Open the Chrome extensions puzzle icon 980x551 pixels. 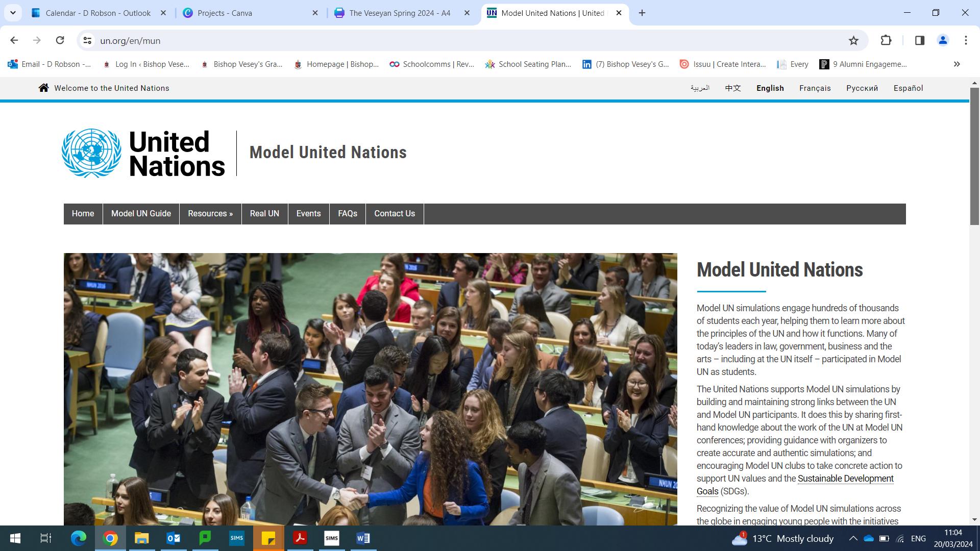886,40
